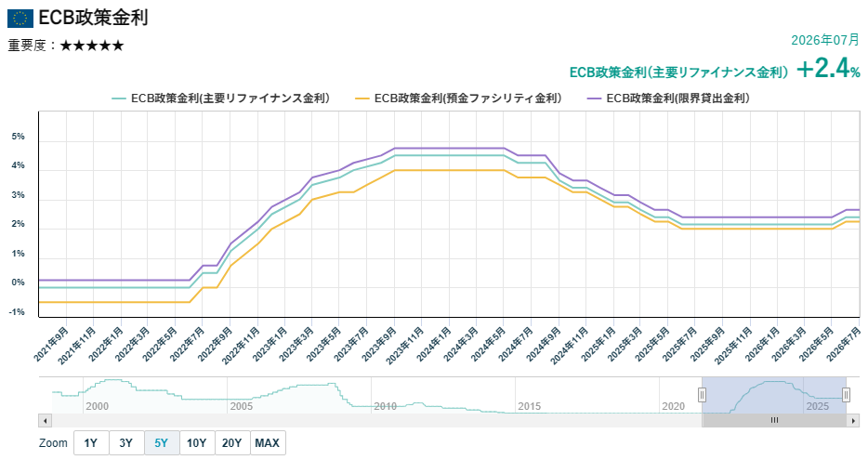Toggle the 預金ファシリティ金利 legend series

tap(458, 99)
